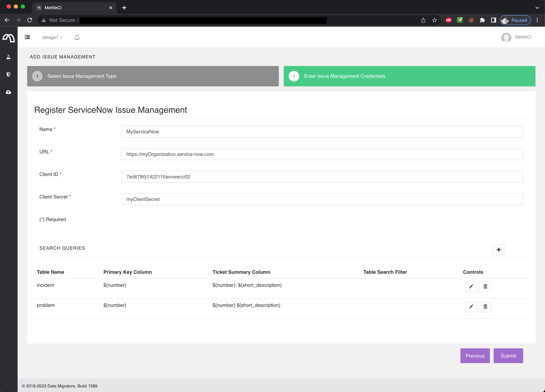The width and height of the screenshot is (545, 392).
Task: Select the shield icon in the sidebar
Action: pyautogui.click(x=9, y=74)
